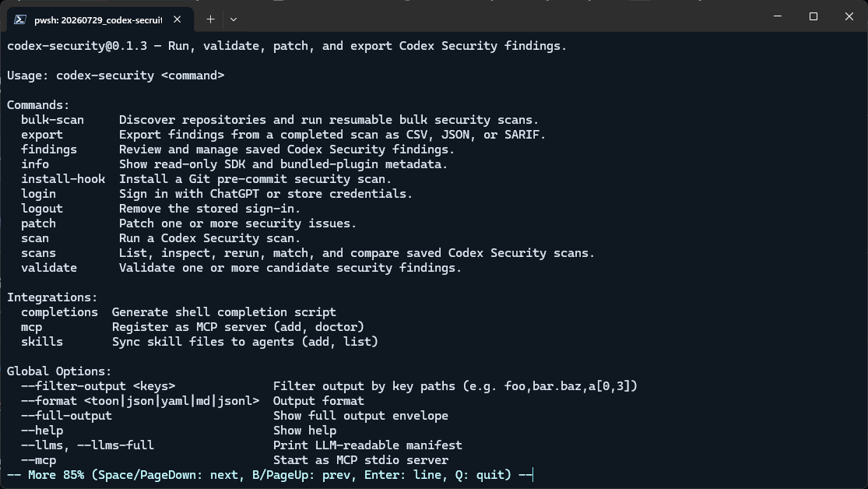Close the terminal window
This screenshot has width=868, height=489.
(x=849, y=16)
